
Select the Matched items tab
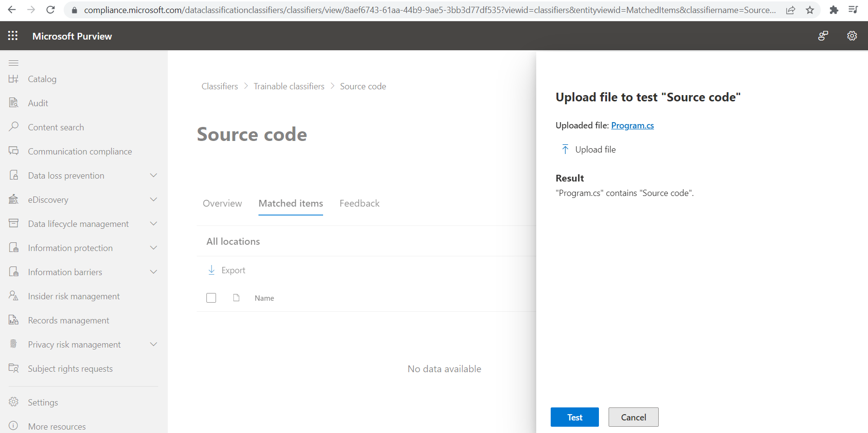pyautogui.click(x=291, y=203)
